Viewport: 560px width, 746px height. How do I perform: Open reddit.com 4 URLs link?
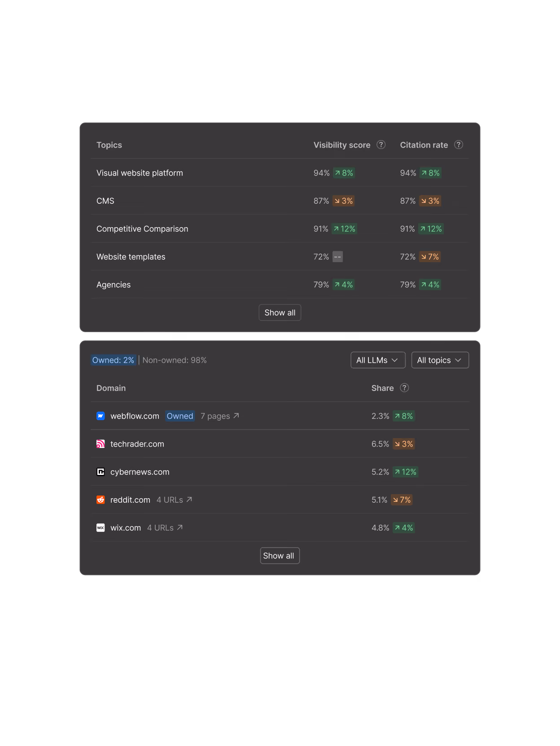coord(174,500)
